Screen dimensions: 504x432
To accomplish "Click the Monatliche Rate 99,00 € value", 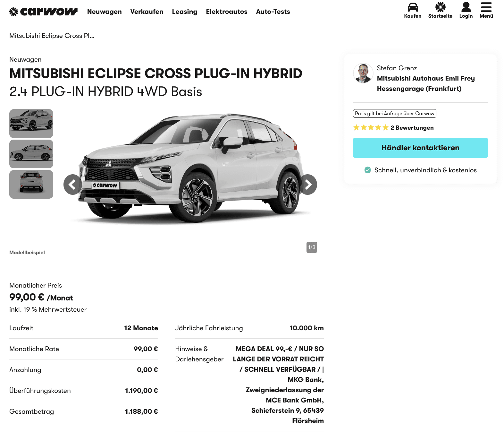I will pyautogui.click(x=146, y=349).
